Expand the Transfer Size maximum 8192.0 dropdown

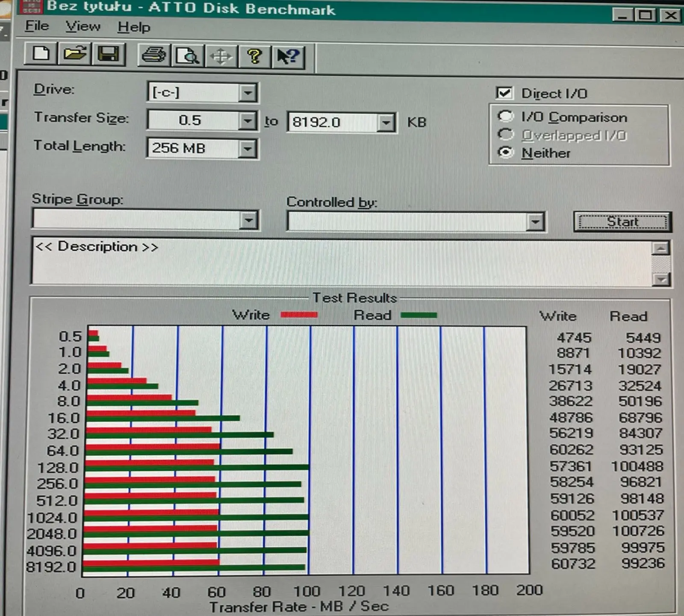386,123
